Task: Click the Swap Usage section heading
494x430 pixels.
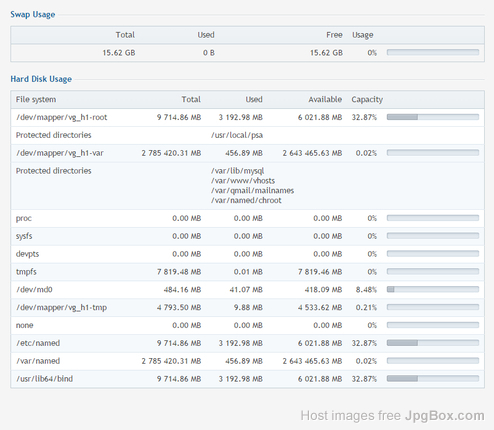Action: tap(33, 15)
